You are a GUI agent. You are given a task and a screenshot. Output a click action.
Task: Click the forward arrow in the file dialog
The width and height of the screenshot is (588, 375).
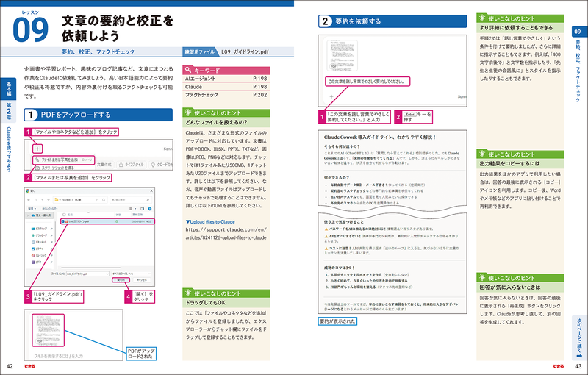[x=36, y=200]
